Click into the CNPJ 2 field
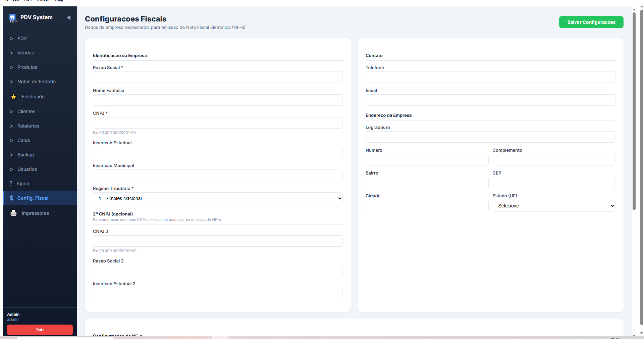 (217, 241)
